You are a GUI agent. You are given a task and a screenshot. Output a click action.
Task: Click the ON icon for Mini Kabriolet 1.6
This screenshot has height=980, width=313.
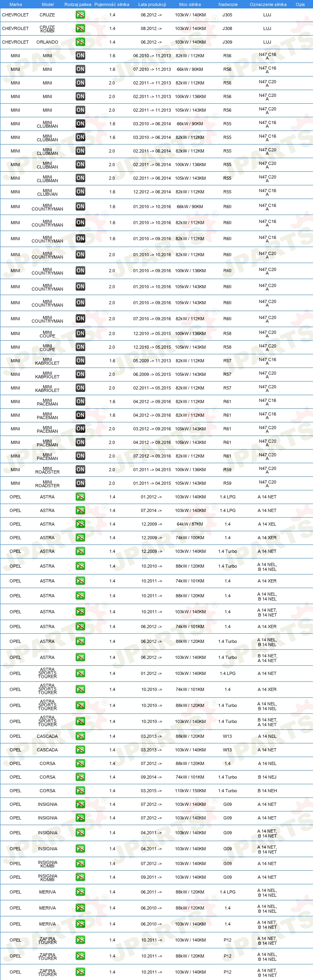click(x=80, y=361)
